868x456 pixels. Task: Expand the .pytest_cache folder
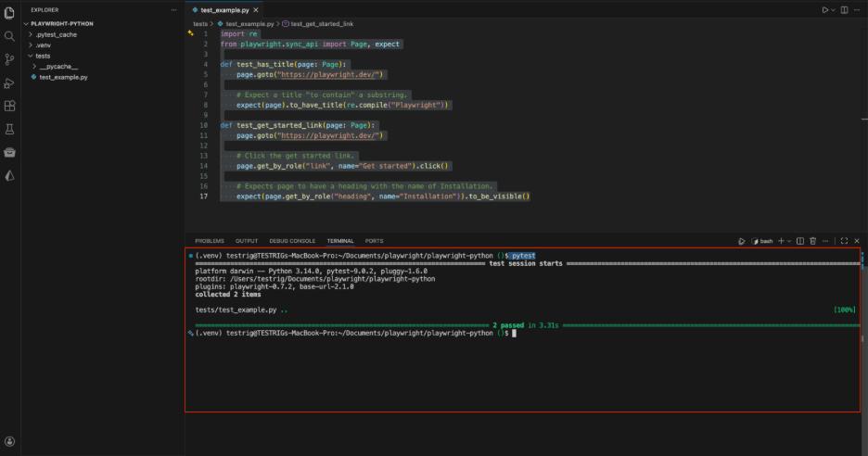(x=56, y=34)
